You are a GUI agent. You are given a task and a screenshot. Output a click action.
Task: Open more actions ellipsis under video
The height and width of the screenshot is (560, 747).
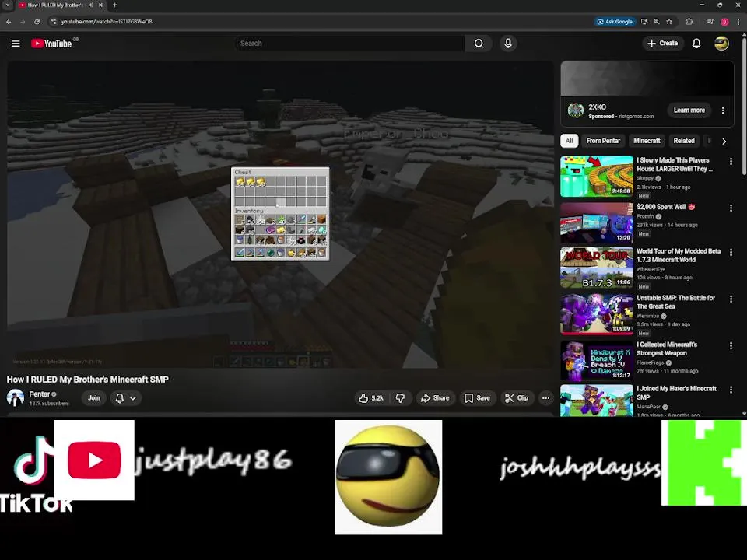pos(545,397)
